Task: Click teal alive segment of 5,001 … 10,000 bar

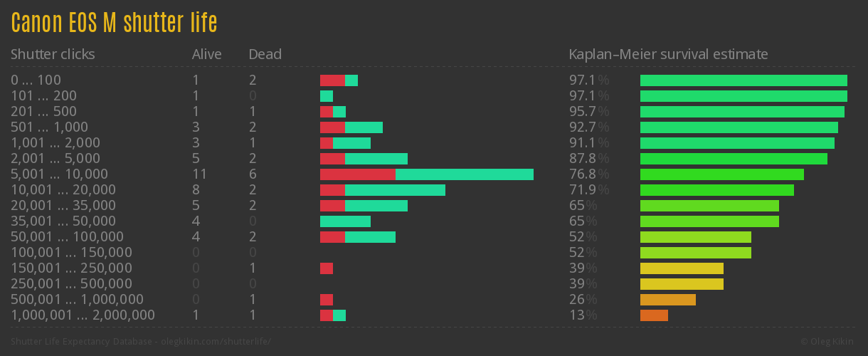Action: click(x=464, y=174)
